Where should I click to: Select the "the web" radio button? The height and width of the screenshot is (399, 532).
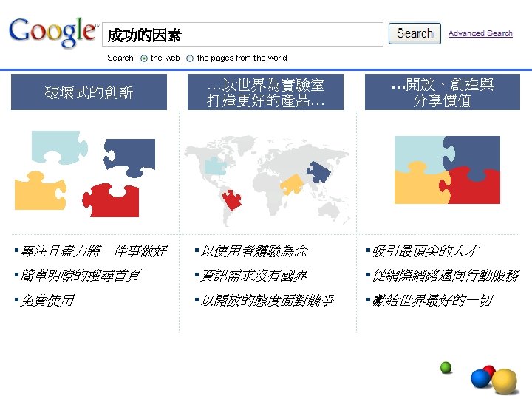(x=144, y=58)
